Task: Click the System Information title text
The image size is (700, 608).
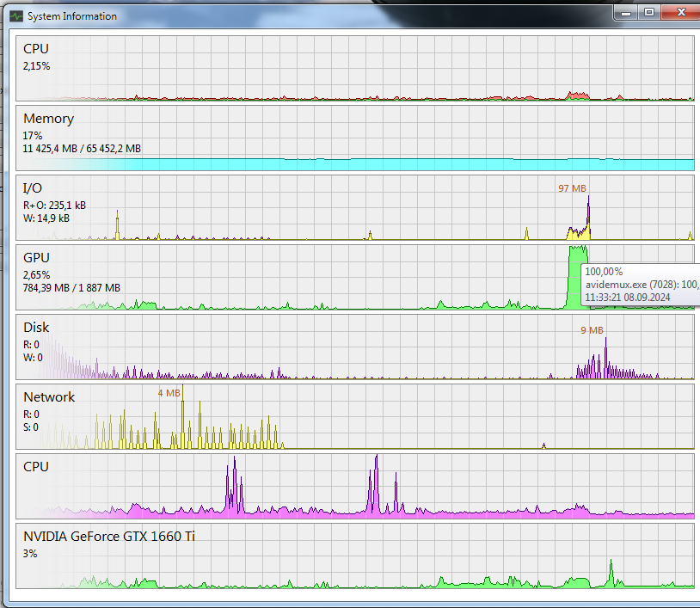Action: (72, 16)
